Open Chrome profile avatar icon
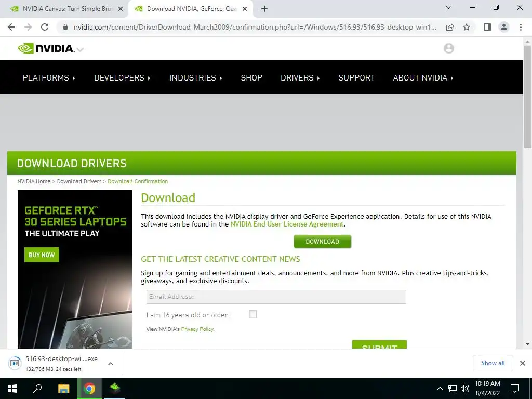Image resolution: width=532 pixels, height=399 pixels. pyautogui.click(x=504, y=27)
